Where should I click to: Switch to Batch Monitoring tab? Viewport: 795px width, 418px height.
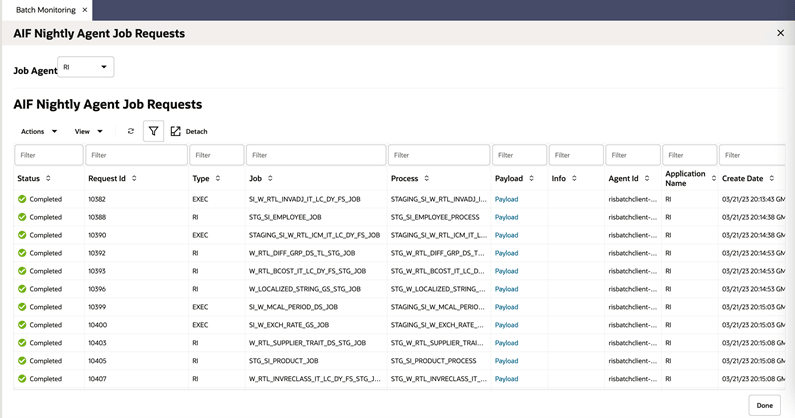click(46, 10)
